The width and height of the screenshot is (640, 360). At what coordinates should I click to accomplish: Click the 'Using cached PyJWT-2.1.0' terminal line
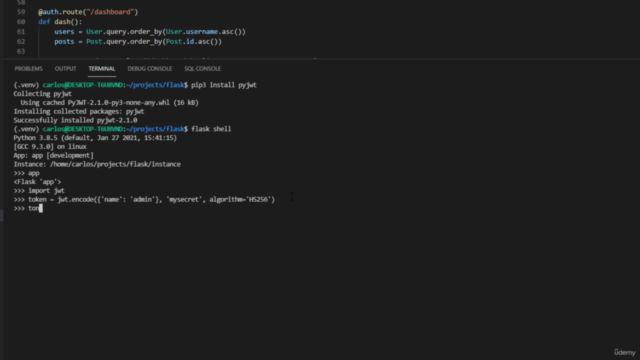(x=109, y=102)
